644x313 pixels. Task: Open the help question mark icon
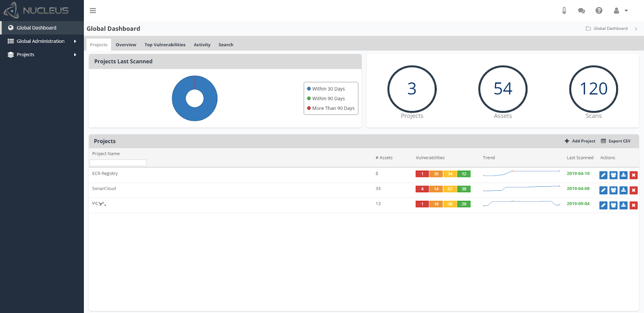click(599, 10)
